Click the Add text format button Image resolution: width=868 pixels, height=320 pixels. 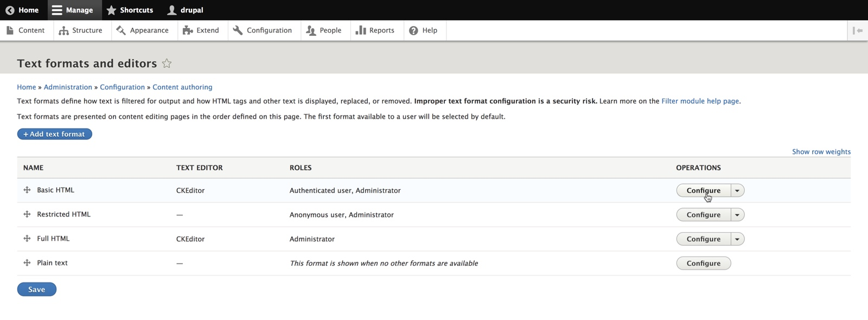pos(54,134)
